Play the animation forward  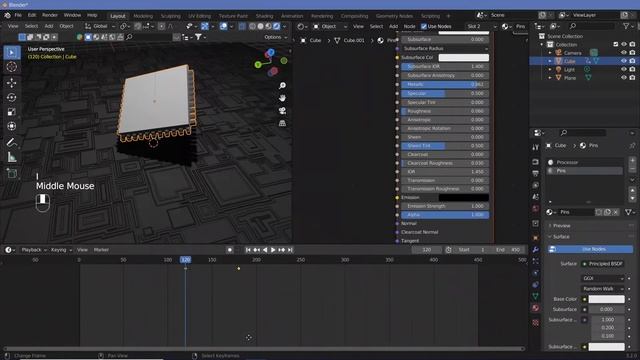coord(273,250)
